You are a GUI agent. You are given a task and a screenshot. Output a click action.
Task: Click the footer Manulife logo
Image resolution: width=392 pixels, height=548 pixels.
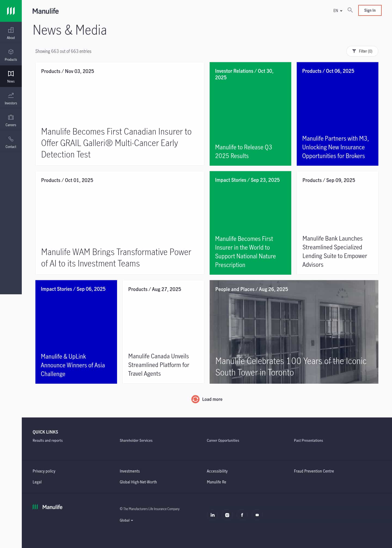click(48, 507)
